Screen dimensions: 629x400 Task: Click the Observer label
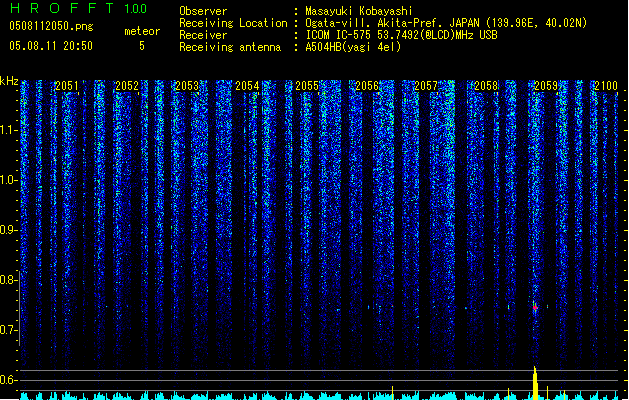click(x=203, y=11)
